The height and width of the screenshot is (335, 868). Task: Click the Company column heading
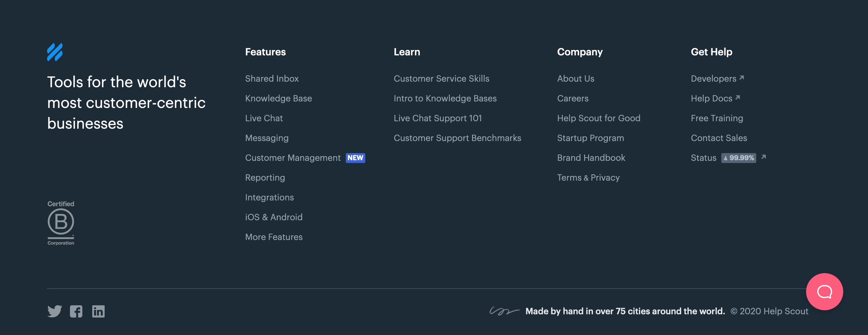(579, 52)
